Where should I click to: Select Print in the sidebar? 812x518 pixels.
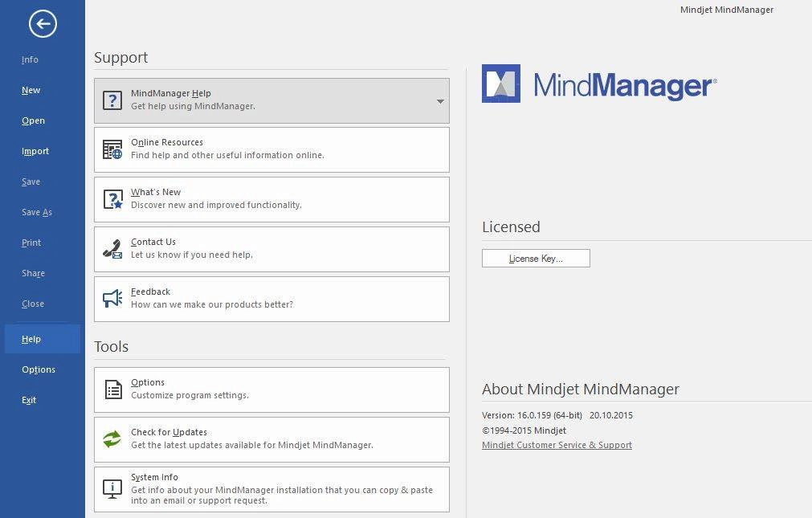point(31,243)
